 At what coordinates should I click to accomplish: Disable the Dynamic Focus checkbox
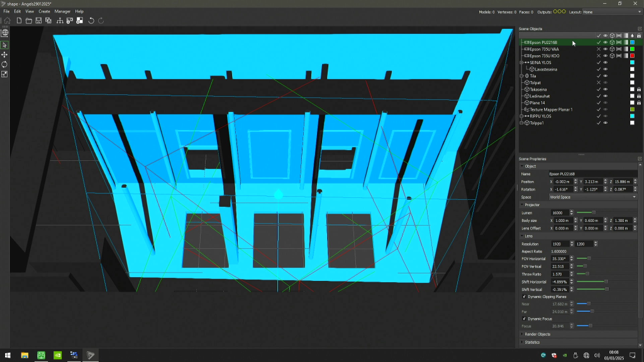(x=525, y=319)
